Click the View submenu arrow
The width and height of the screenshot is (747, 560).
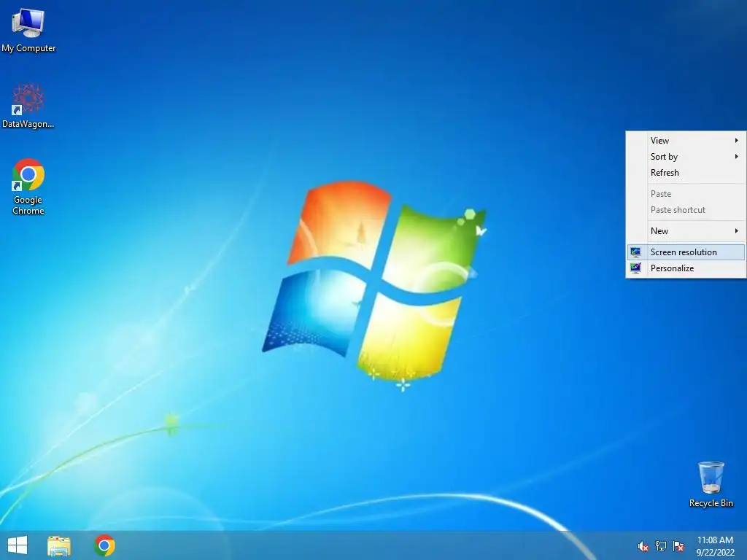(737, 141)
